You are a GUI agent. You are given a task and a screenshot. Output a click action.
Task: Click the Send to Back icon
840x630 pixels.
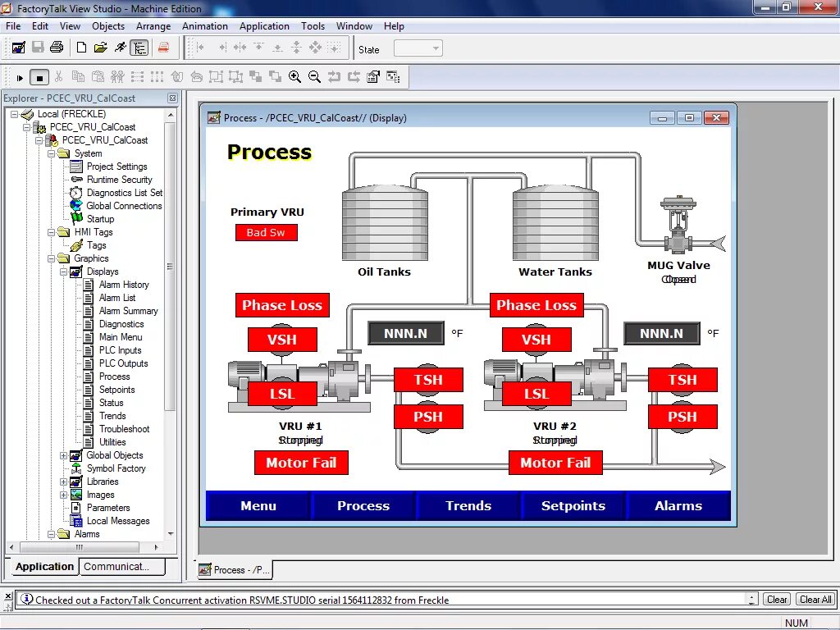(x=276, y=77)
